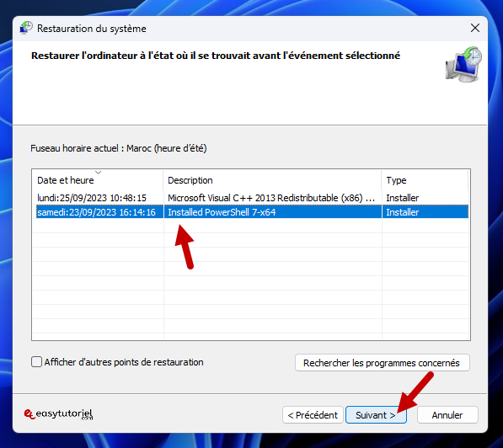Screen dimensions: 503x448
Task: Click the large restore computer clock icon
Action: tap(463, 65)
